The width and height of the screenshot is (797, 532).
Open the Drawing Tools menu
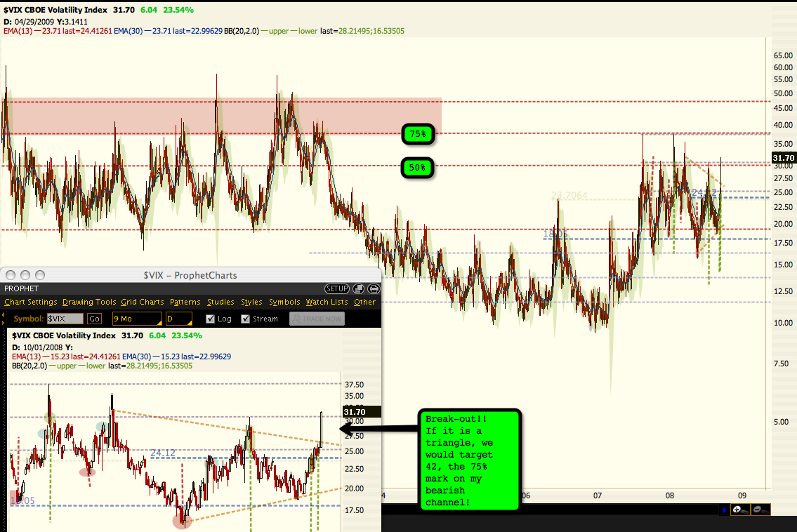[89, 302]
